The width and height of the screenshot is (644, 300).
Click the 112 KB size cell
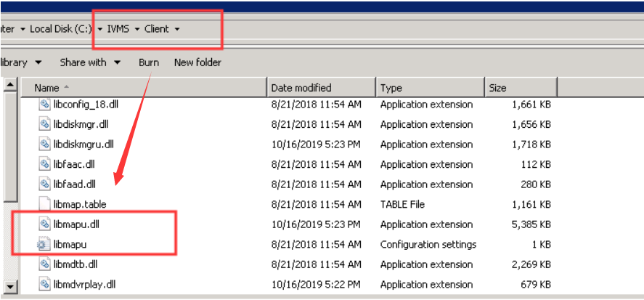536,164
